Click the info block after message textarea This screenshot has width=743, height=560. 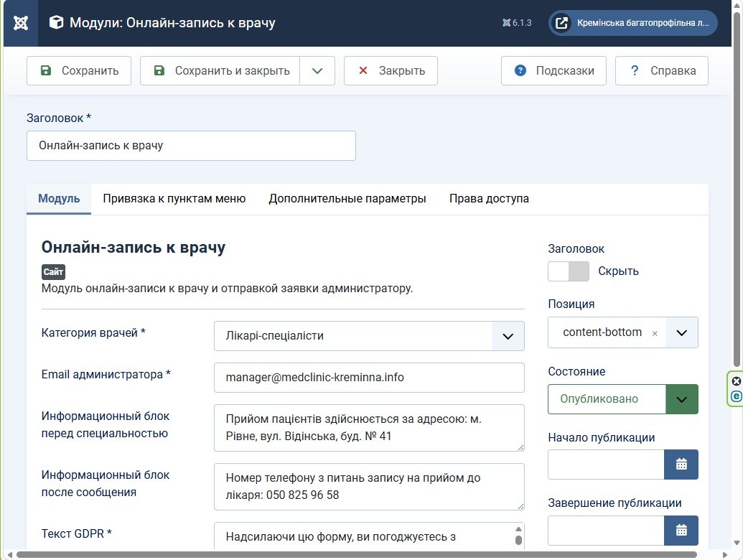click(x=369, y=487)
